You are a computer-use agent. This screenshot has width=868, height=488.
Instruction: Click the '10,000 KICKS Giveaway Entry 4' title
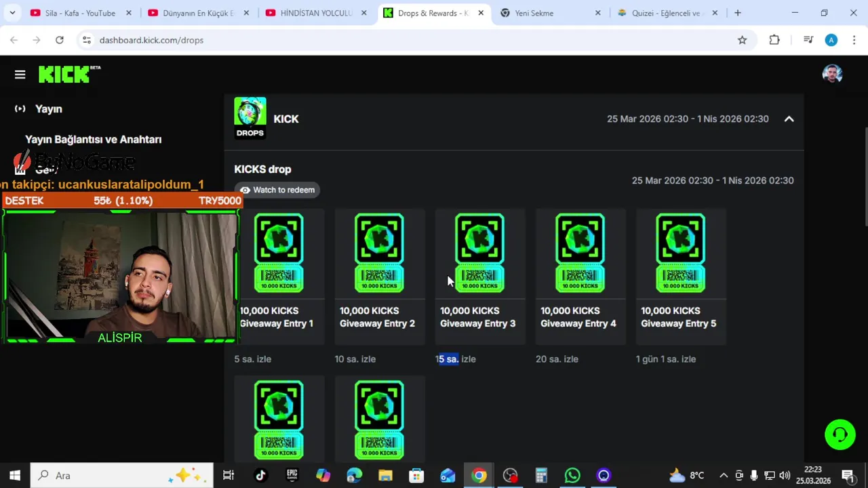click(578, 317)
